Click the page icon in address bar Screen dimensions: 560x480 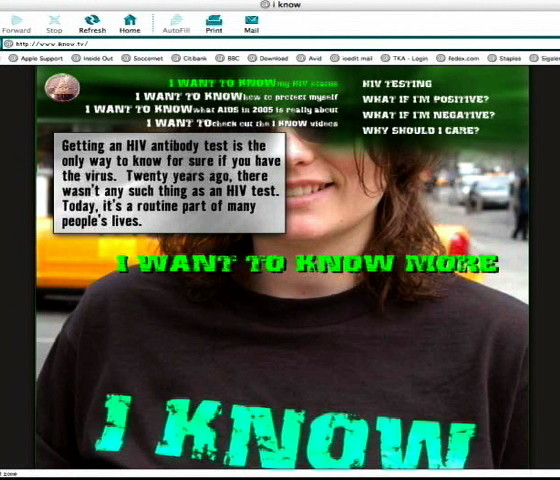[8, 44]
